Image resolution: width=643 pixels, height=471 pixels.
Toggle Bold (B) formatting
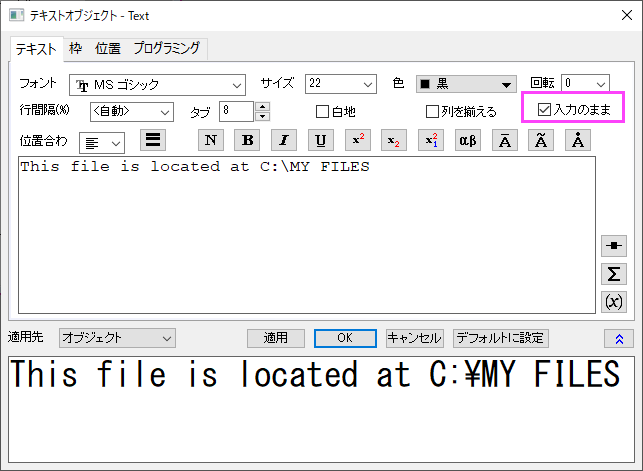pyautogui.click(x=247, y=140)
